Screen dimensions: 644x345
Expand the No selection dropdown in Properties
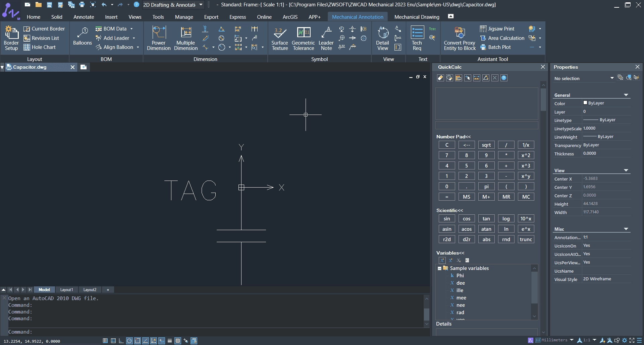(x=584, y=78)
